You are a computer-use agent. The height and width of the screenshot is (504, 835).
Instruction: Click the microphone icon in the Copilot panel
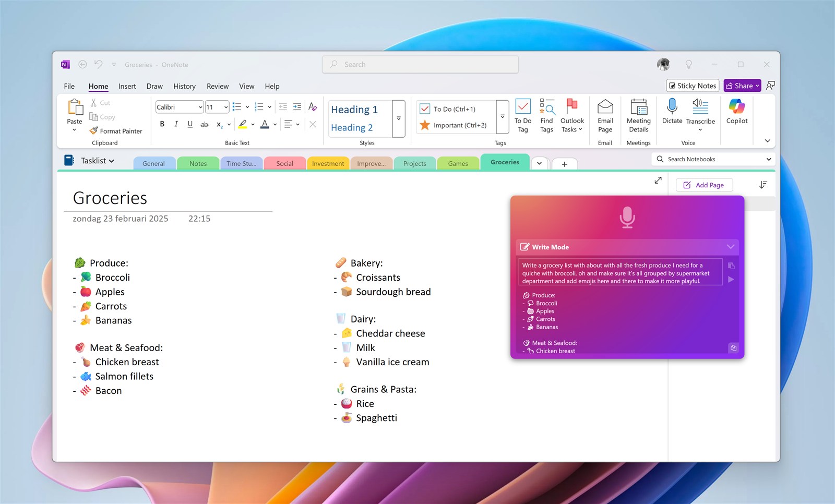point(627,218)
